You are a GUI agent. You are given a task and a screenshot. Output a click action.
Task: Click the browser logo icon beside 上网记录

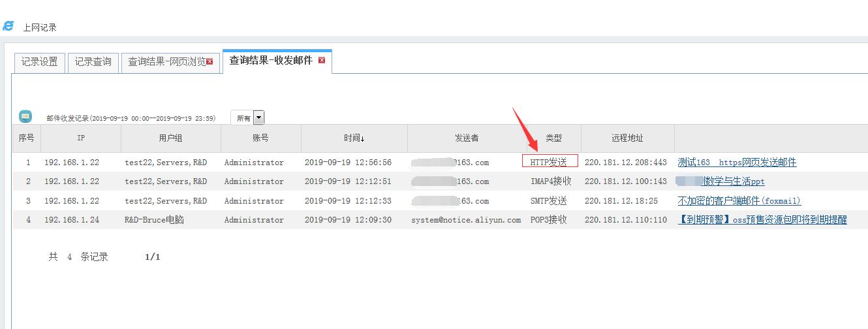[x=8, y=26]
